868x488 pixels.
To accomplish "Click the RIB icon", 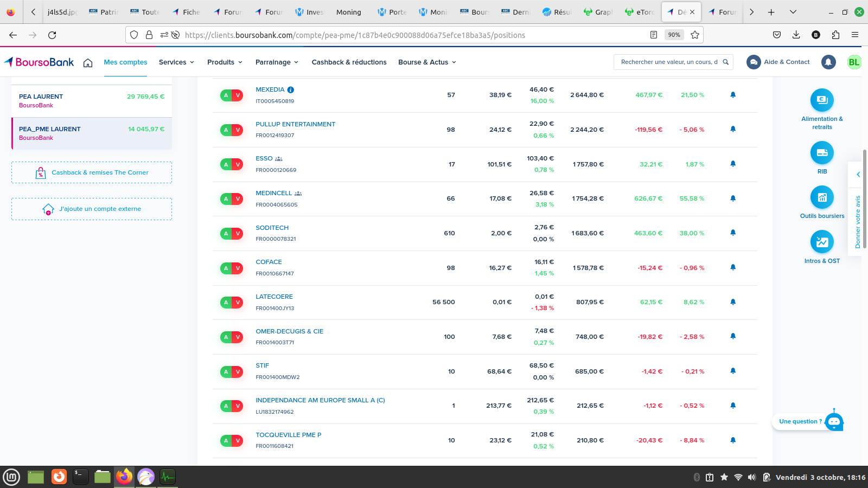I will tap(822, 153).
